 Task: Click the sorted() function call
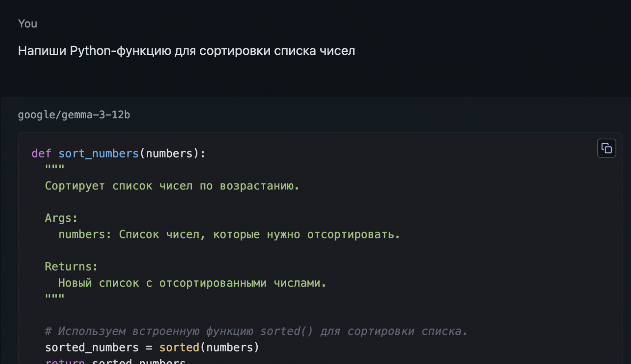(179, 347)
